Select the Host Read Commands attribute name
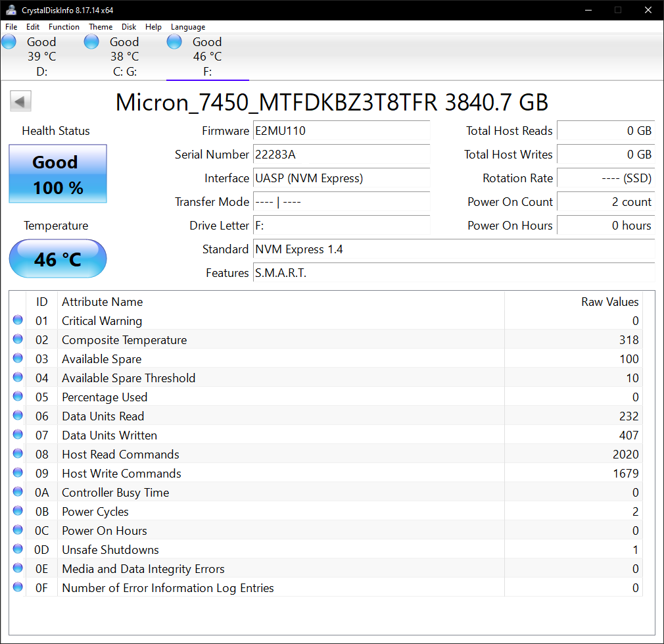Image resolution: width=664 pixels, height=644 pixels. pyautogui.click(x=120, y=454)
